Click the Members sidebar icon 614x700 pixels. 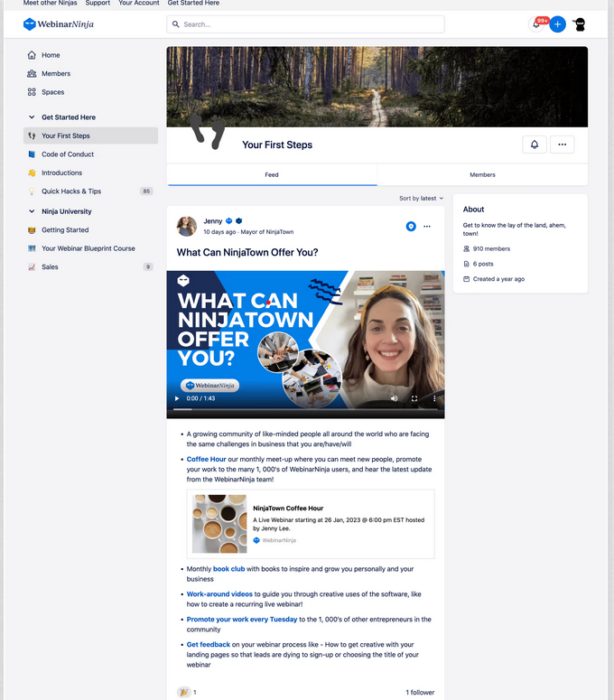(x=32, y=74)
